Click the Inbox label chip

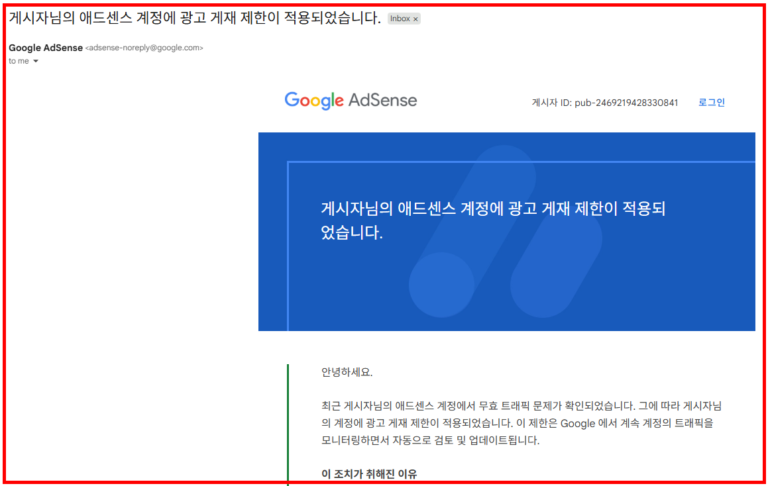[404, 19]
